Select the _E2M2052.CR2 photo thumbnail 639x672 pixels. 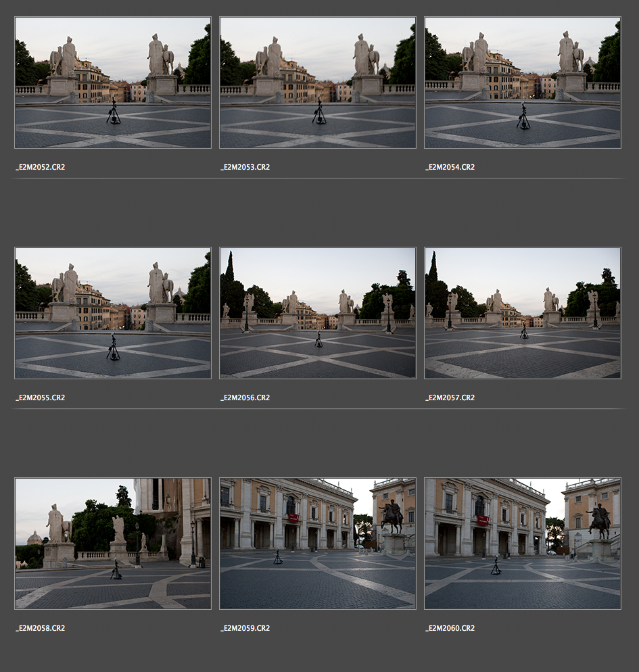click(x=113, y=82)
